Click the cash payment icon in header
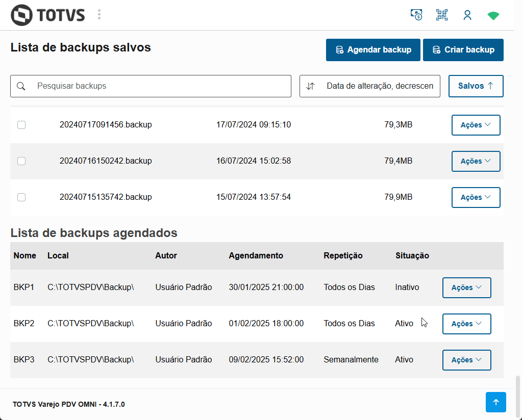Screen dimensions: 522x420 (416, 15)
